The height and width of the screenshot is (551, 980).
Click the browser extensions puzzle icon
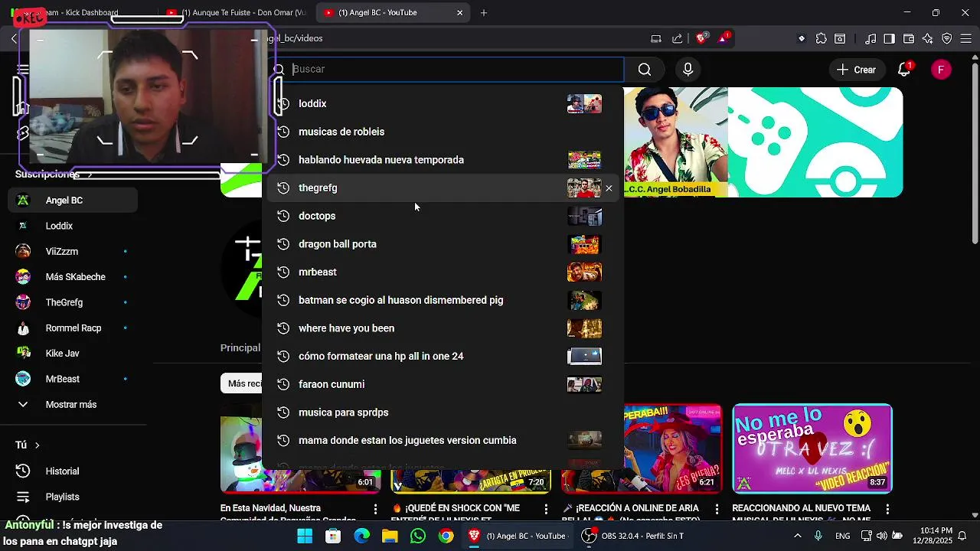click(x=821, y=38)
